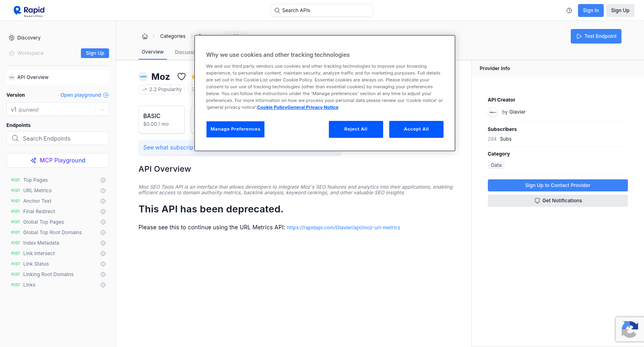Click the Moz logo beside the title
Image resolution: width=644 pixels, height=347 pixels.
tap(143, 77)
